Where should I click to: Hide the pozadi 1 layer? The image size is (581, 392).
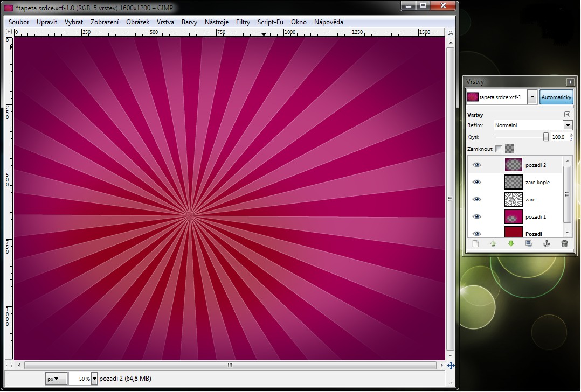tap(477, 216)
